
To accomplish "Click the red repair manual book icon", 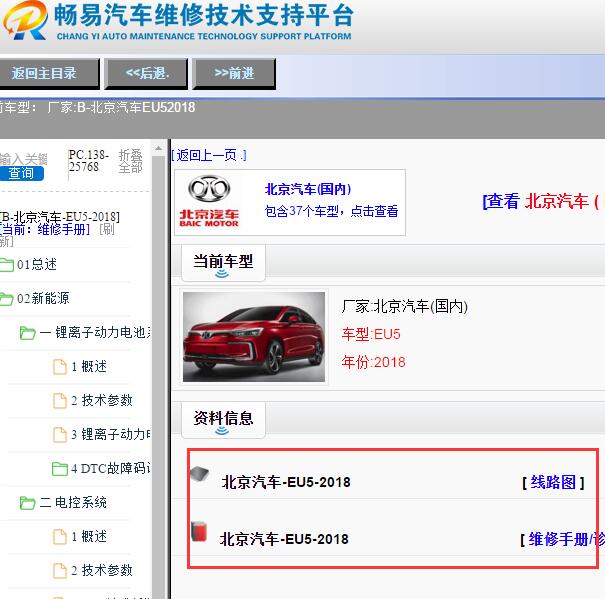I will click(x=199, y=531).
